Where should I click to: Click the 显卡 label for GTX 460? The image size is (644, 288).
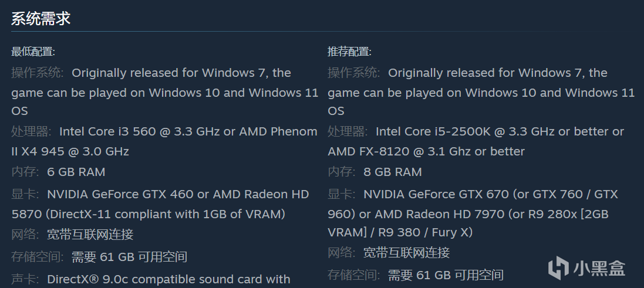coord(25,194)
